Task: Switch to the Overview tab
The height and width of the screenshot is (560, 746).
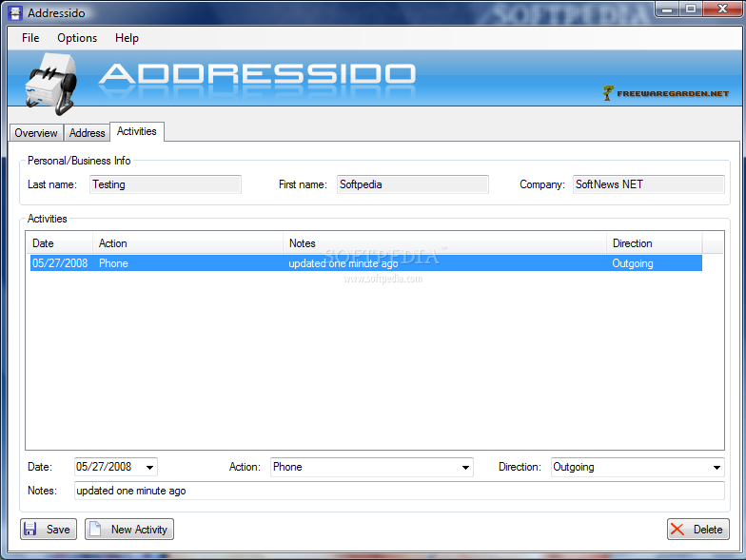Action: click(x=36, y=133)
